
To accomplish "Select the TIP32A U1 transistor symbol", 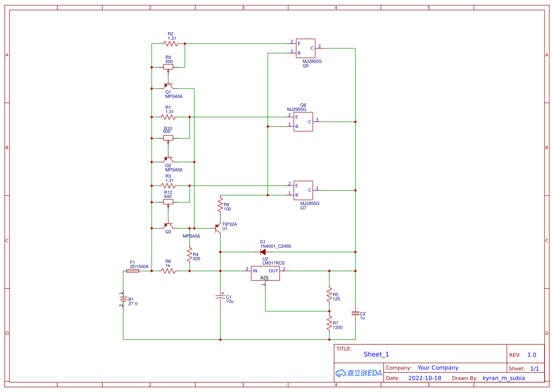I will (x=218, y=228).
